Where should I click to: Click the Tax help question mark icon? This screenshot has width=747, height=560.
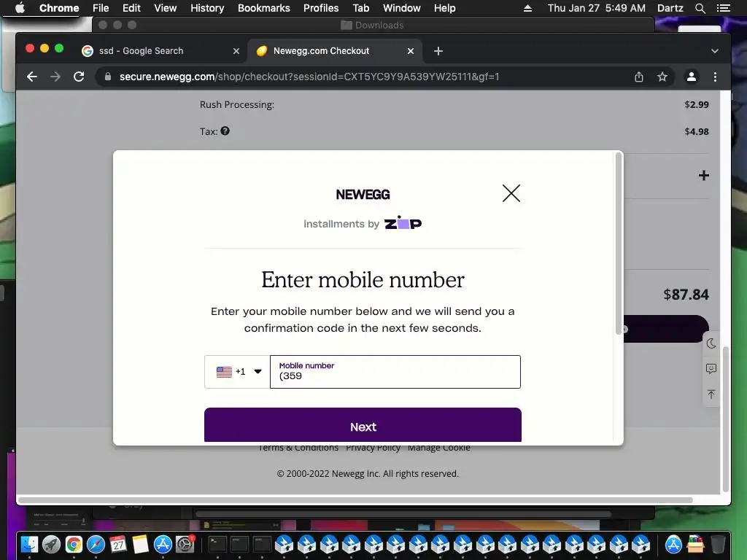coord(225,131)
